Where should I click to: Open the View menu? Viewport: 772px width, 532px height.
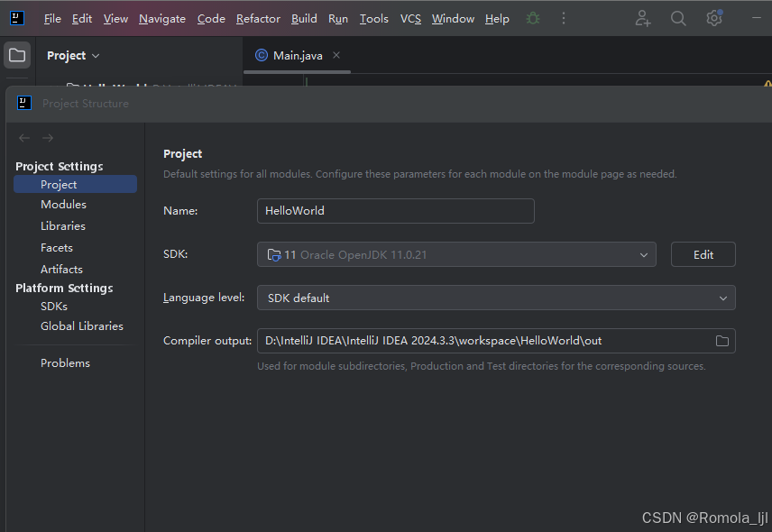point(115,19)
